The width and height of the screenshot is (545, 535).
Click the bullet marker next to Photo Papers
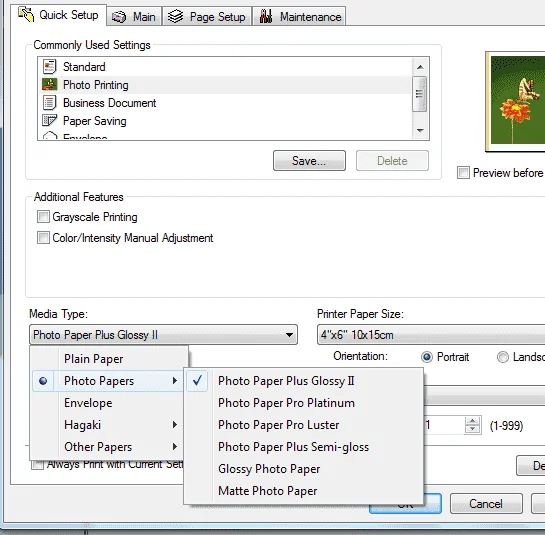(x=43, y=381)
